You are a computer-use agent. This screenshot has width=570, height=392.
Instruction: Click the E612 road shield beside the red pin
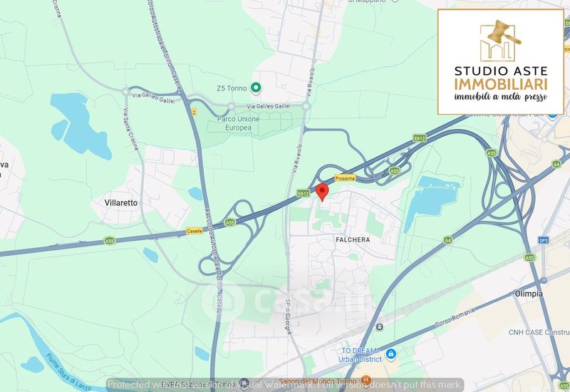click(304, 193)
